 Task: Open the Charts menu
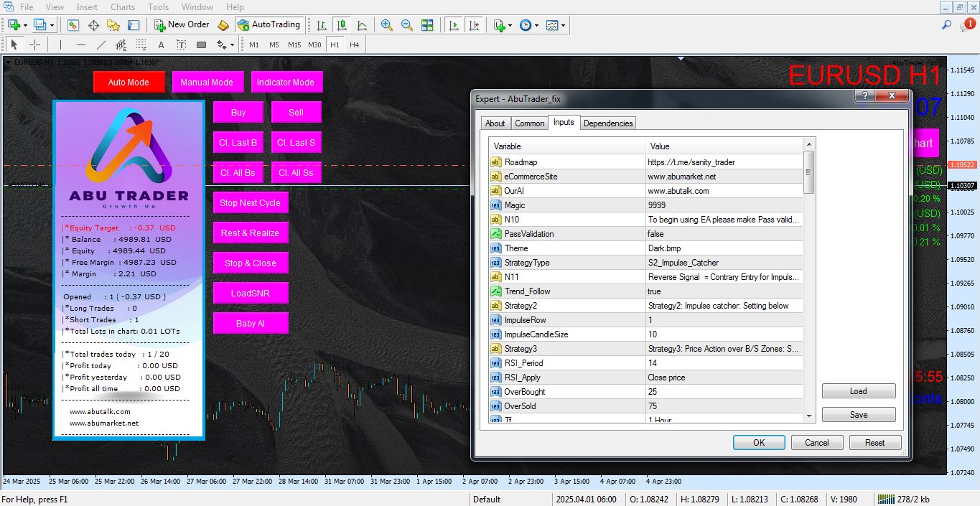(123, 7)
